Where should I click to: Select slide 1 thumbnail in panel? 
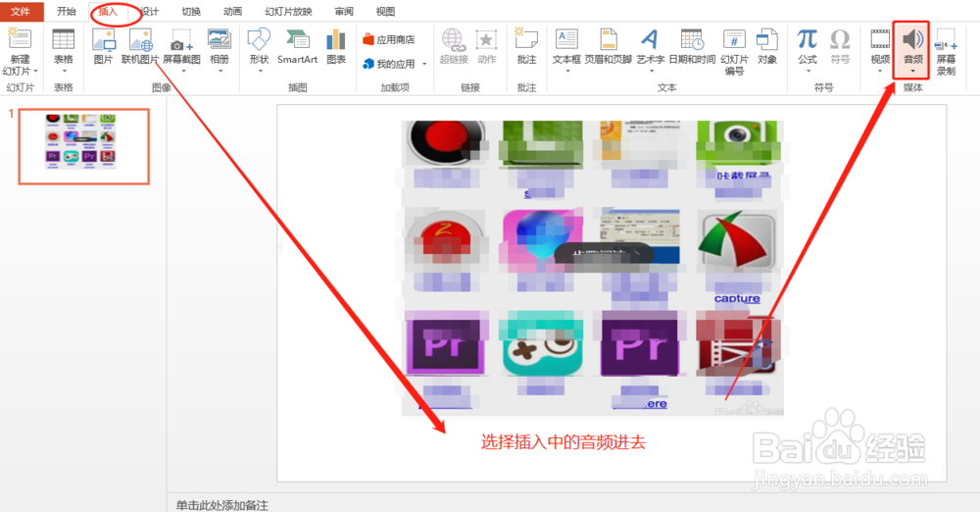(x=83, y=146)
